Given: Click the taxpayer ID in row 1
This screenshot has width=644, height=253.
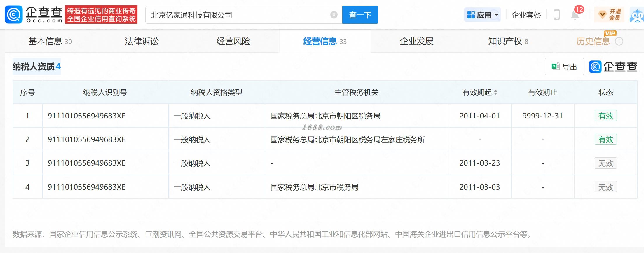Looking at the screenshot, I should 87,116.
